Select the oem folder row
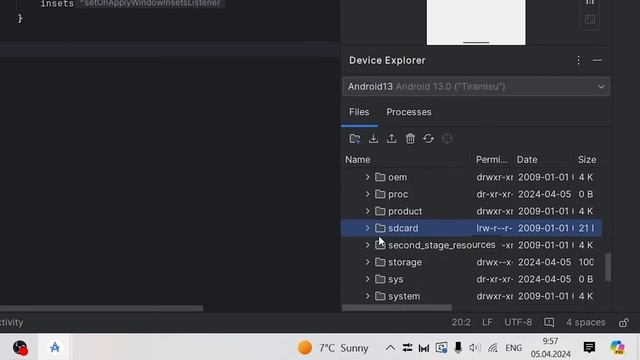This screenshot has height=360, width=640. 471,177
